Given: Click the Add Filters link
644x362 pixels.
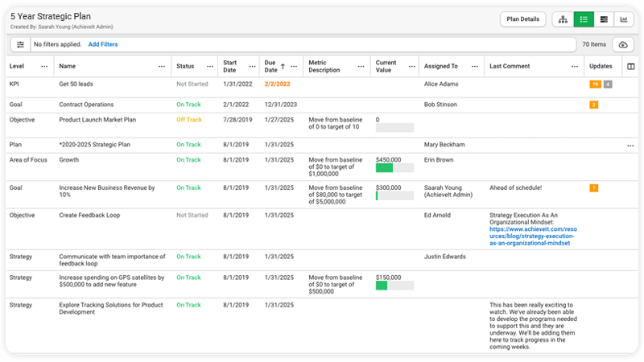Looking at the screenshot, I should point(103,44).
